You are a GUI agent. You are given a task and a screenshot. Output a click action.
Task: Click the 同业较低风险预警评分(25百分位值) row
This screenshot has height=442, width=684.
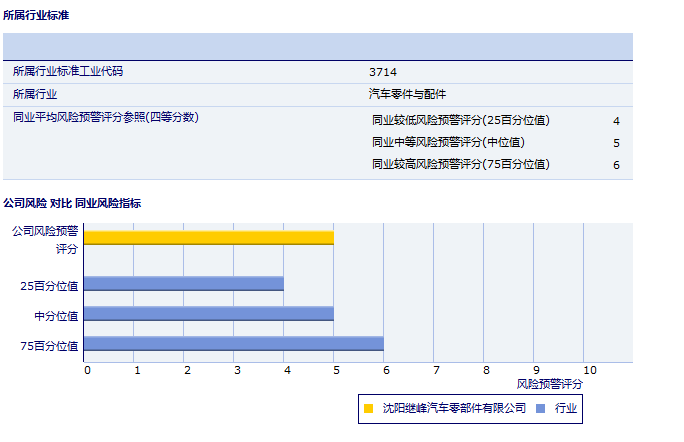click(461, 121)
